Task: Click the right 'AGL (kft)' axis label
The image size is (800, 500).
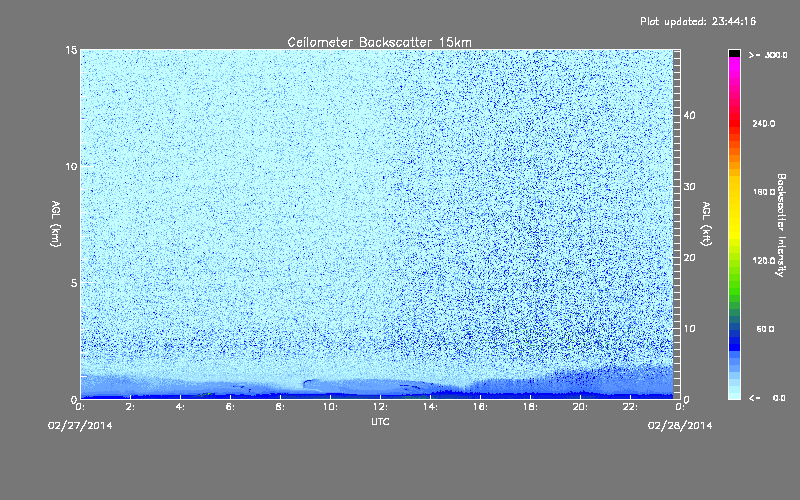Action: (x=707, y=223)
